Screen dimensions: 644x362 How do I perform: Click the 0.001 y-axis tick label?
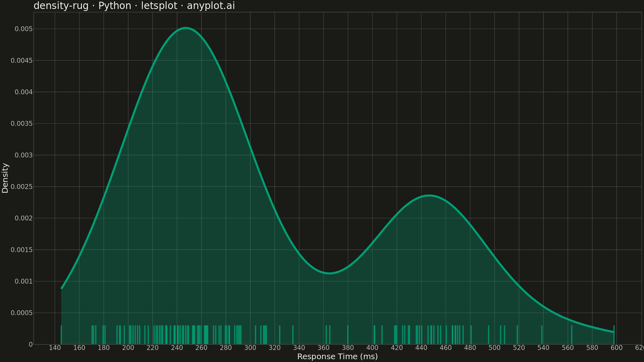click(x=24, y=281)
